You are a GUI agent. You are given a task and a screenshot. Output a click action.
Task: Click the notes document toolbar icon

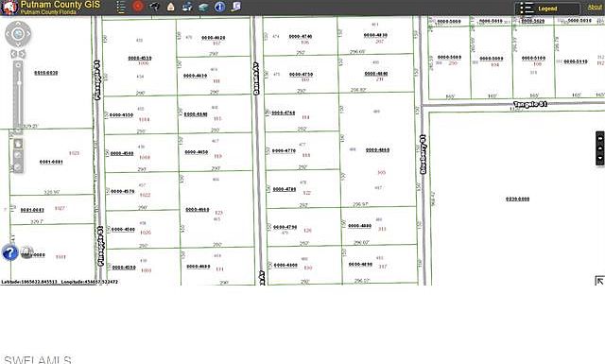pos(235,7)
